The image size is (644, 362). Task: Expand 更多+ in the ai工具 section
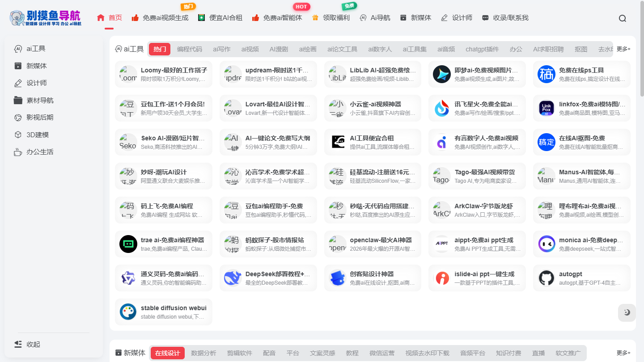pos(623,49)
